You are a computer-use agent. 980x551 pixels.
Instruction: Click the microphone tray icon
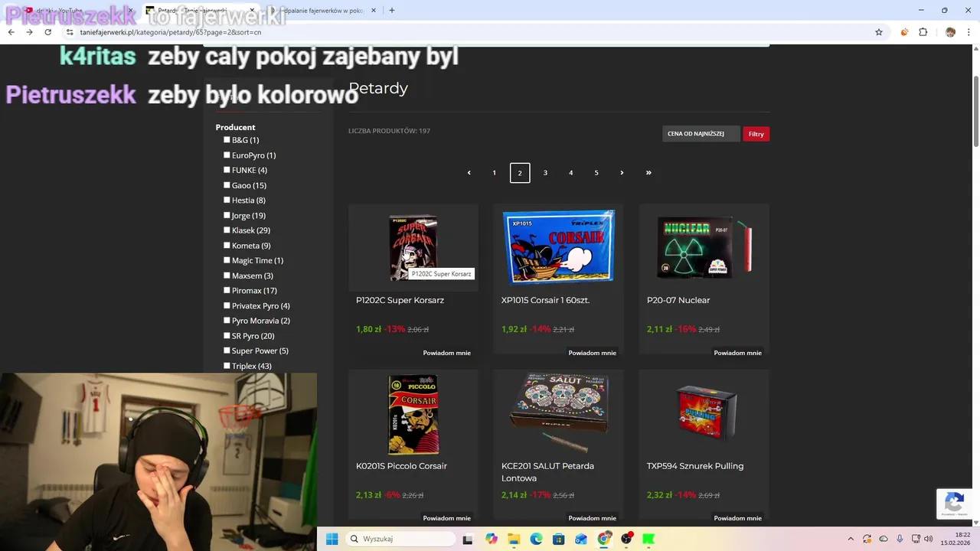coord(900,539)
